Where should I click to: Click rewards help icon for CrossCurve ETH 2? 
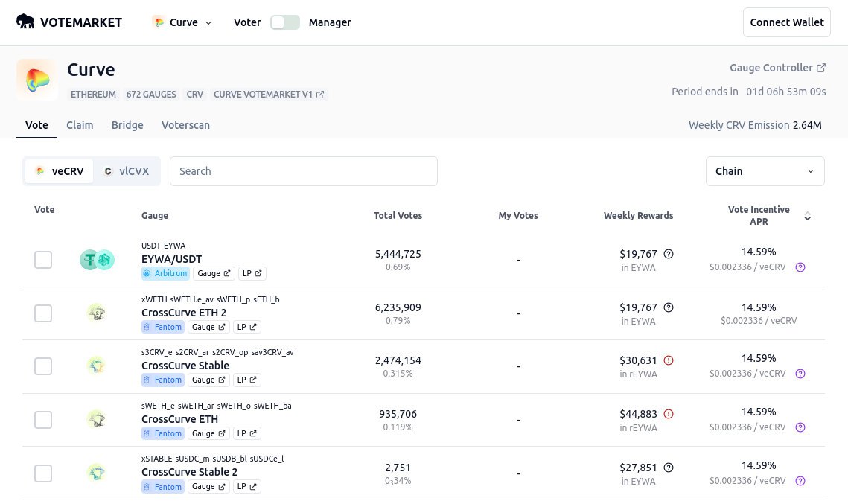click(x=669, y=307)
